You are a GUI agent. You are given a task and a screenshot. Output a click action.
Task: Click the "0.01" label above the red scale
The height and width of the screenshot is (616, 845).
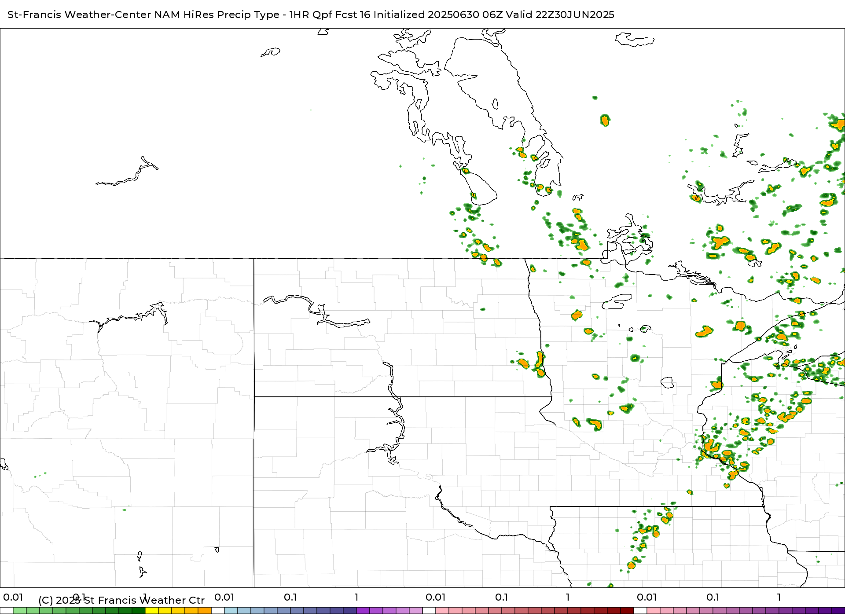tap(436, 597)
